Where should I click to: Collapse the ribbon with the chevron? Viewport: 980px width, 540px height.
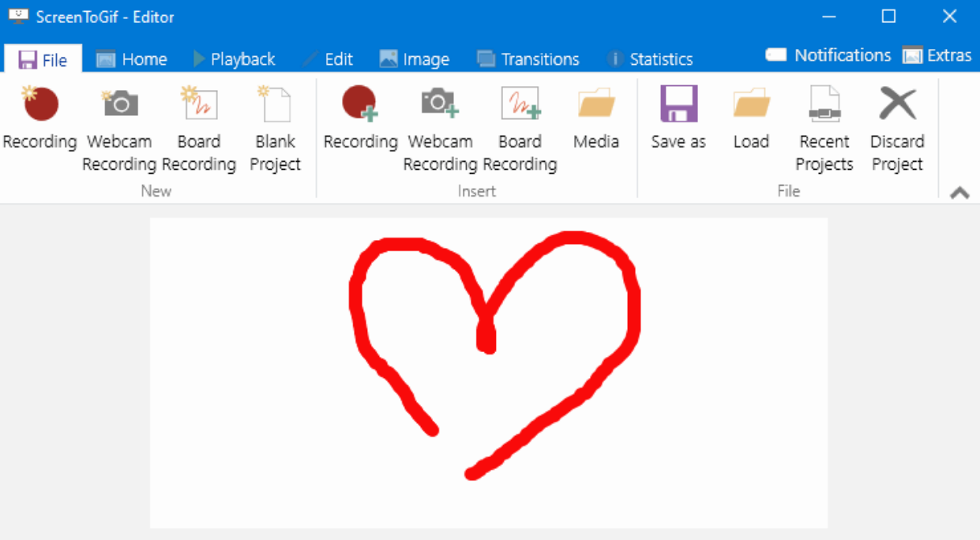coord(959,193)
